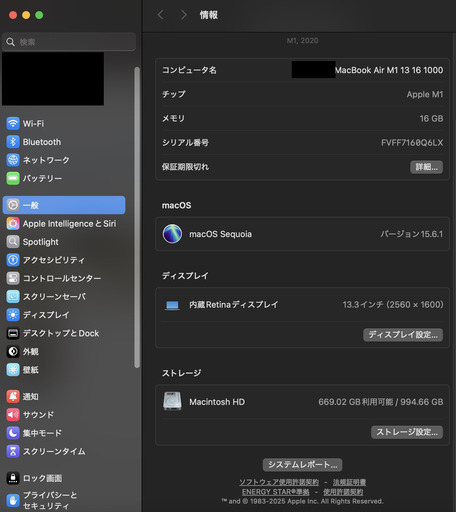Click the ロック画面 lock icon
Screen dimensions: 456x512
tap(13, 478)
